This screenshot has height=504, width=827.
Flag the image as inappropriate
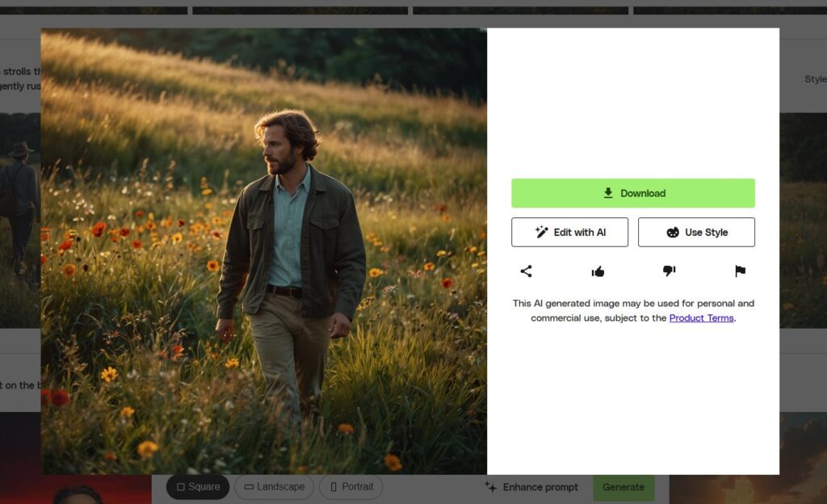[x=739, y=271]
